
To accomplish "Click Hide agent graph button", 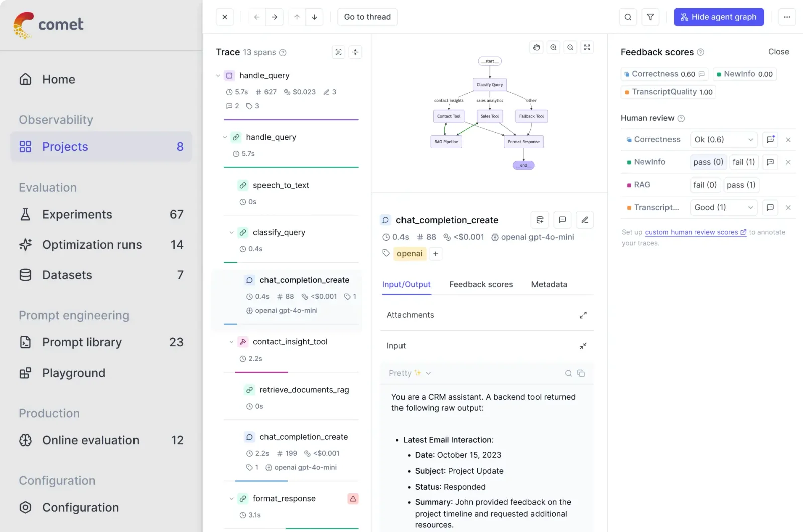I will [x=718, y=17].
